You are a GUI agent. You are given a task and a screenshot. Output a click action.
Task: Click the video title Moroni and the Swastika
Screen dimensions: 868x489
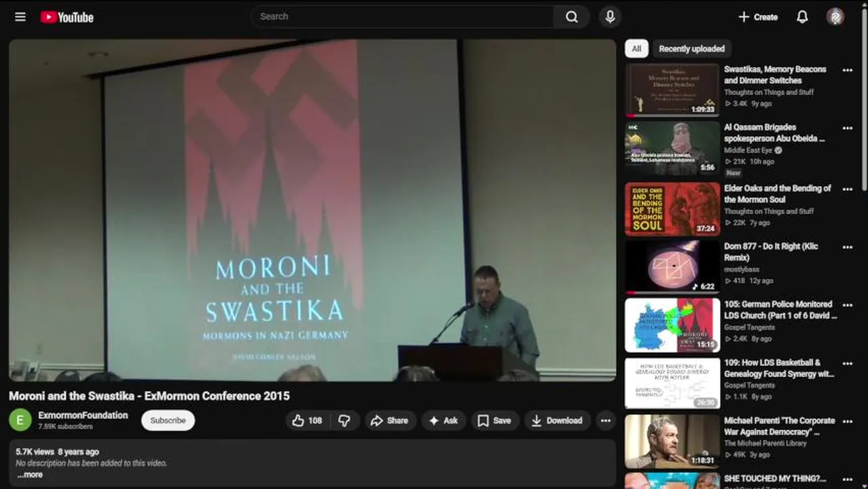149,396
